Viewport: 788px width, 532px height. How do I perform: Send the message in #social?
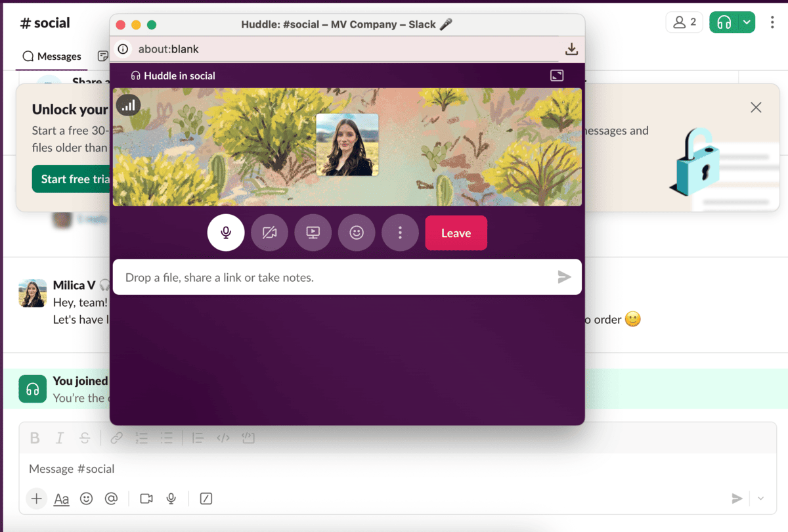737,499
